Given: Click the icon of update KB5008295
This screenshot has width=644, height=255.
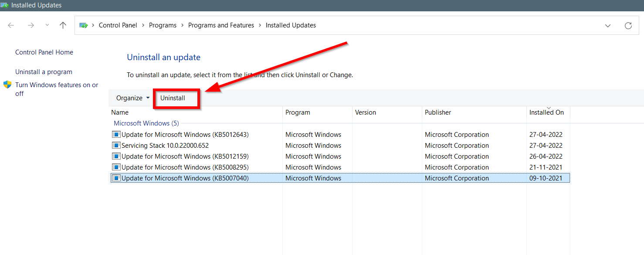Looking at the screenshot, I should click(116, 167).
